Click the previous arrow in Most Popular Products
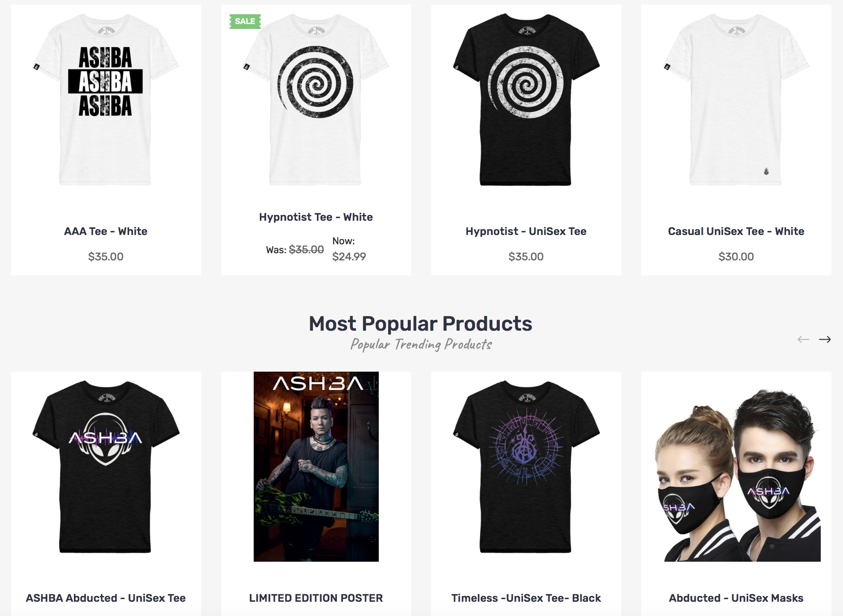843x616 pixels. [803, 340]
